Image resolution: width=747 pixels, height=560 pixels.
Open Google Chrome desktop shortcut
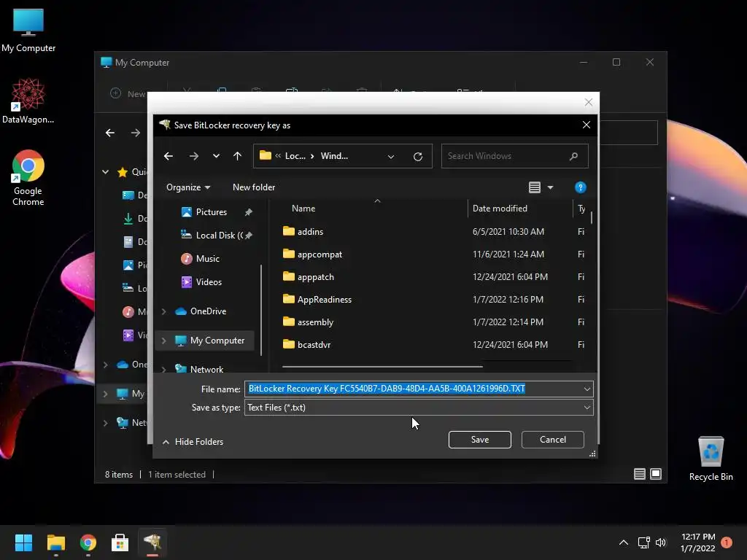[x=28, y=178]
